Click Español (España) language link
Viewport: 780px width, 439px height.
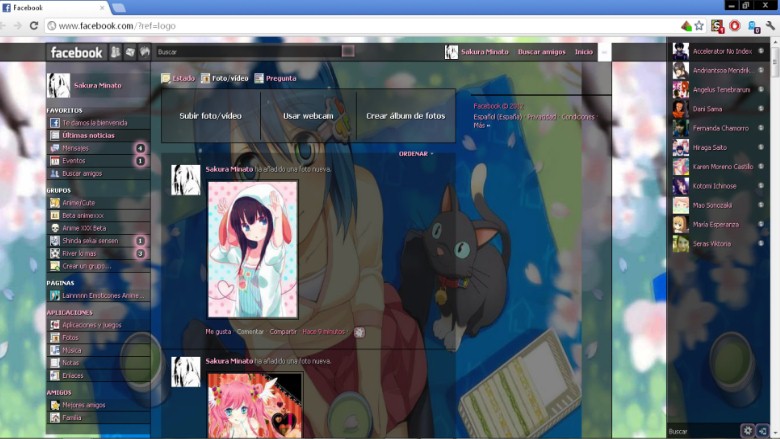point(497,117)
